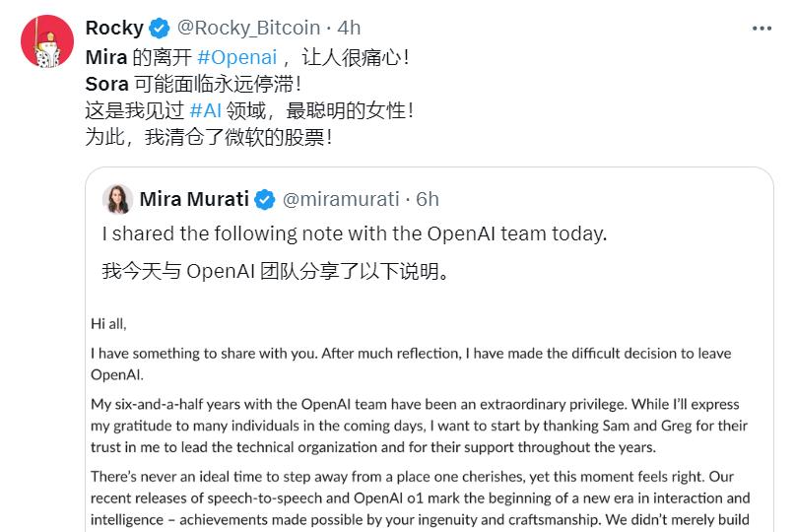Visit the @Rocky_Bitcoin handle
This screenshot has height=532, width=795.
coord(248,28)
